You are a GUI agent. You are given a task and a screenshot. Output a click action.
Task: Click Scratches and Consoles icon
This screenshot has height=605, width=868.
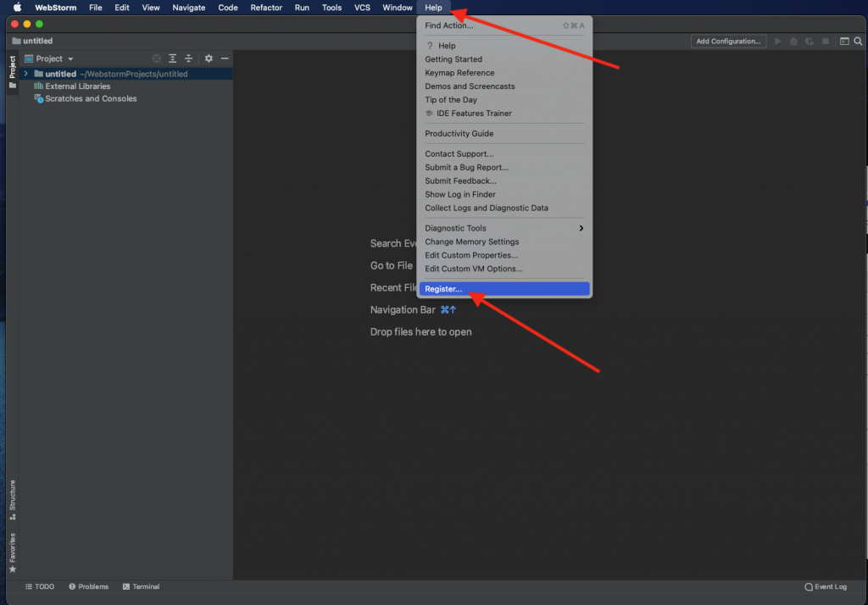click(x=38, y=98)
